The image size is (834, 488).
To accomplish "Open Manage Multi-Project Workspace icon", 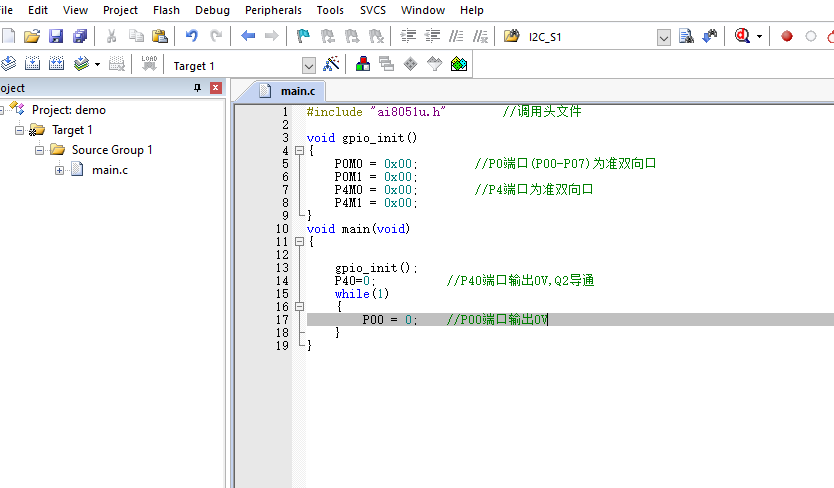I will (x=387, y=64).
